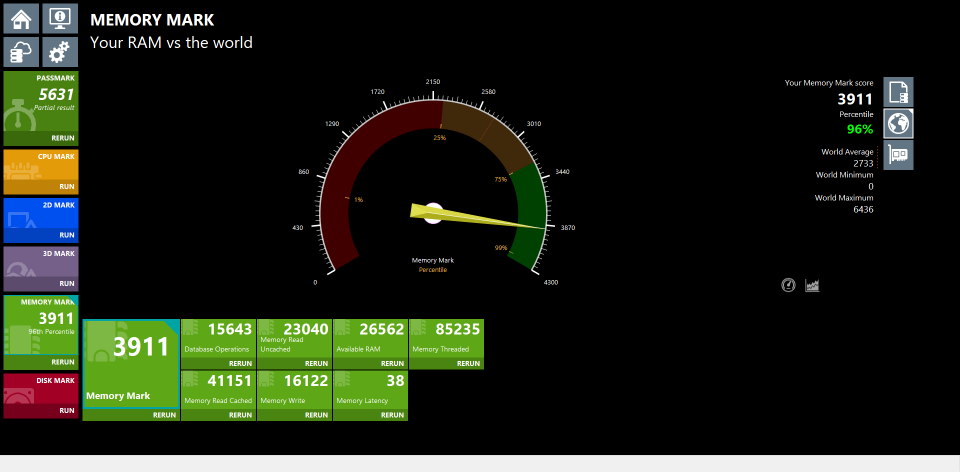Open the Available RAM 26562 tile
The image size is (960, 472).
coord(370,339)
